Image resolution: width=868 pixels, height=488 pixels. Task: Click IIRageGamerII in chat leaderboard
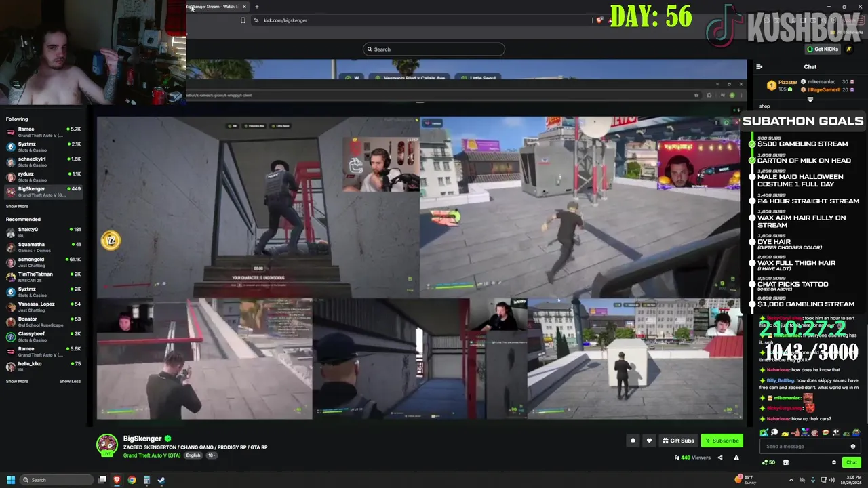point(824,89)
